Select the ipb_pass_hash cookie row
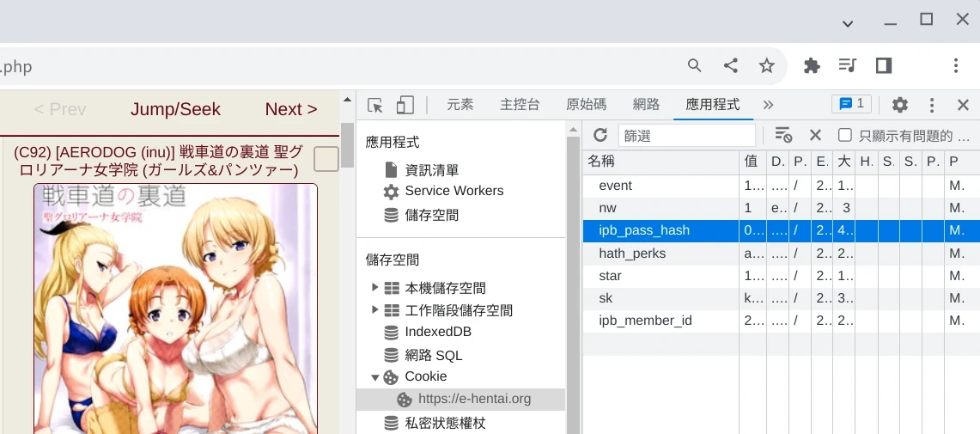 pos(782,231)
